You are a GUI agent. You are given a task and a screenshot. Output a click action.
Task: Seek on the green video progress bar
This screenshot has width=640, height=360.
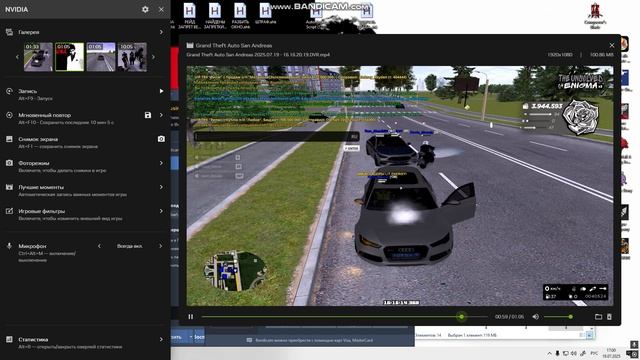click(x=344, y=317)
